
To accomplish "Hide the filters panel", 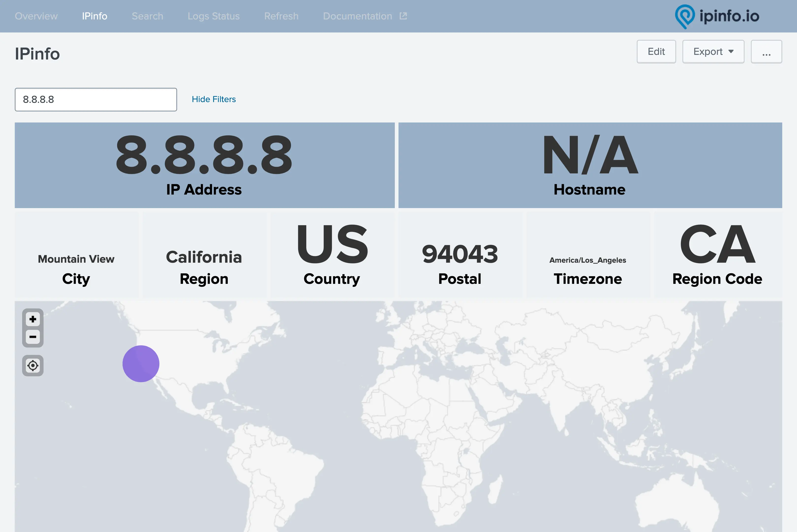I will click(x=214, y=99).
